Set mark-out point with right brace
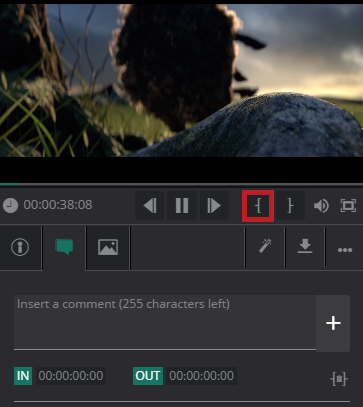Image resolution: width=363 pixels, height=407 pixels. tap(290, 206)
